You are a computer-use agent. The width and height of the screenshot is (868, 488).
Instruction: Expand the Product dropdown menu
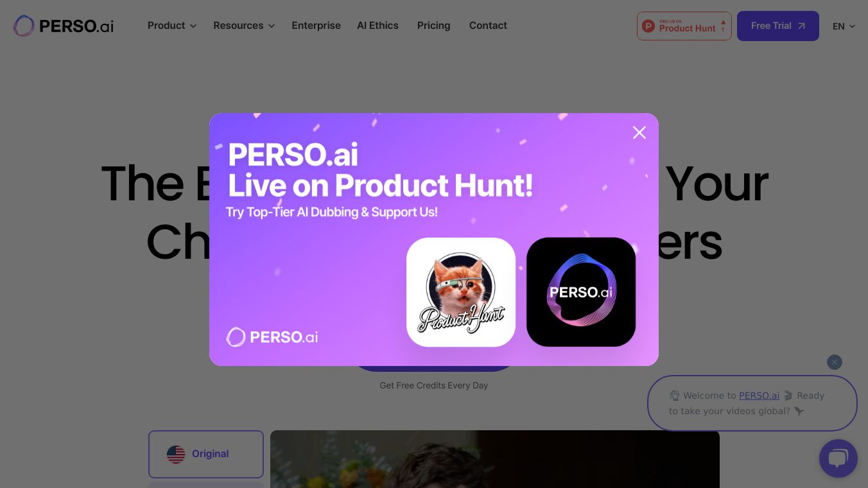(172, 26)
